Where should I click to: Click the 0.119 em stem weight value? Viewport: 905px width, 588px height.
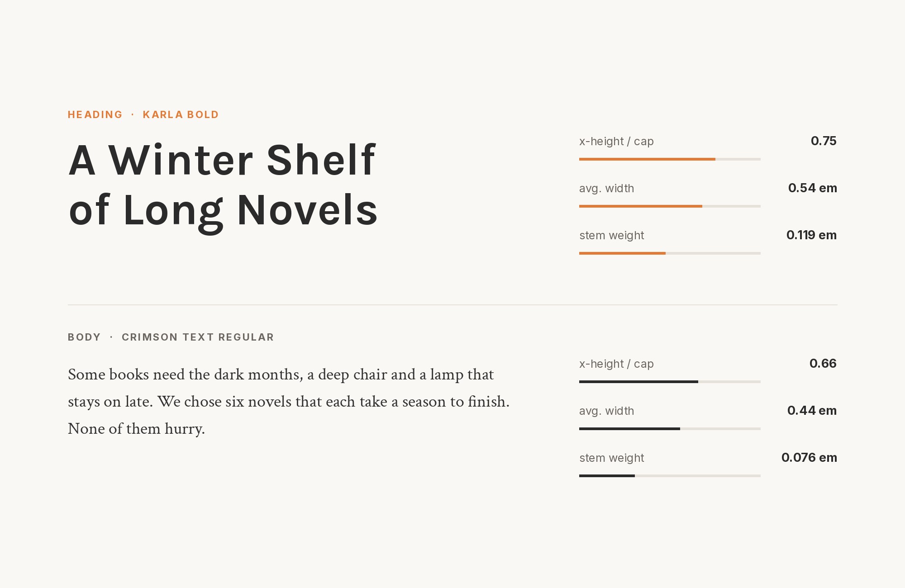click(x=811, y=235)
